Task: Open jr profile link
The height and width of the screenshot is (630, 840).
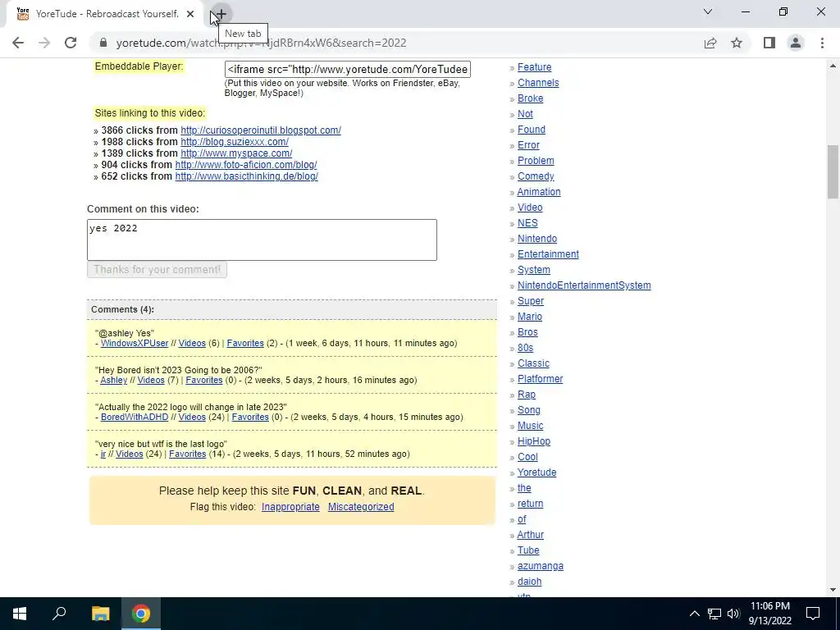Action: coord(103,454)
